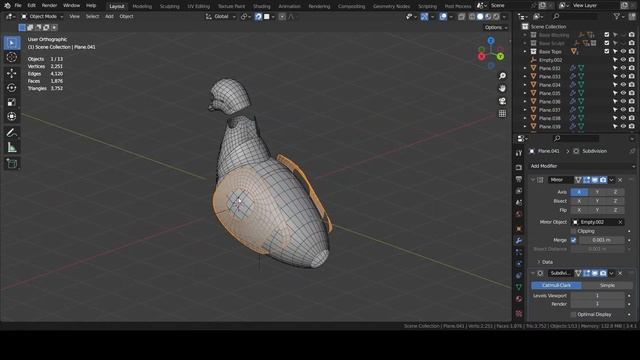The image size is (640, 360).
Task: Toggle Flip X button
Action: (x=579, y=210)
